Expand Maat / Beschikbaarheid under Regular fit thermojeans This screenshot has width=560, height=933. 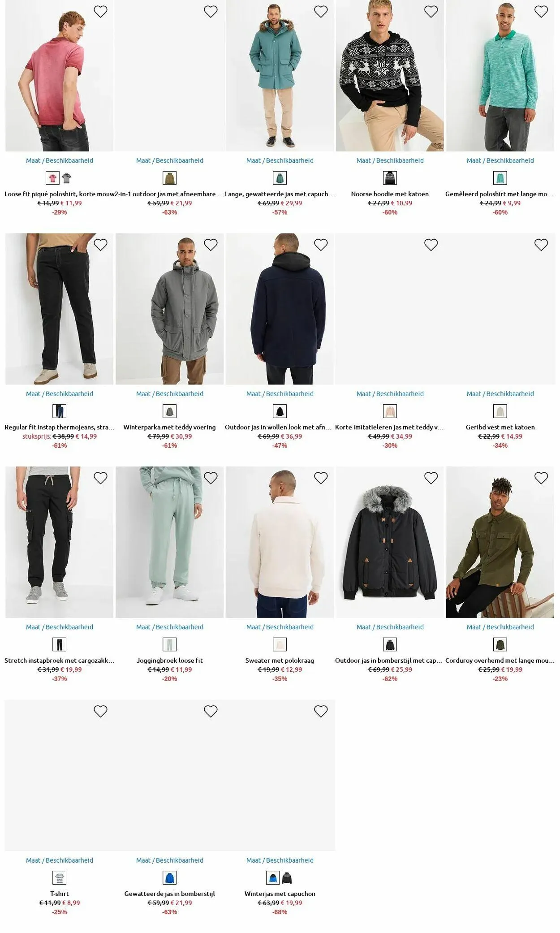click(x=60, y=394)
